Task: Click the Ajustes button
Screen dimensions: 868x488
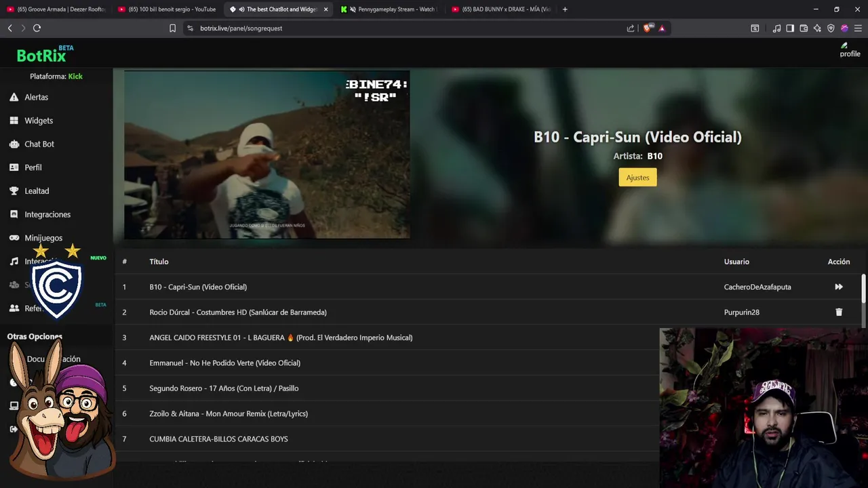Action: click(637, 178)
